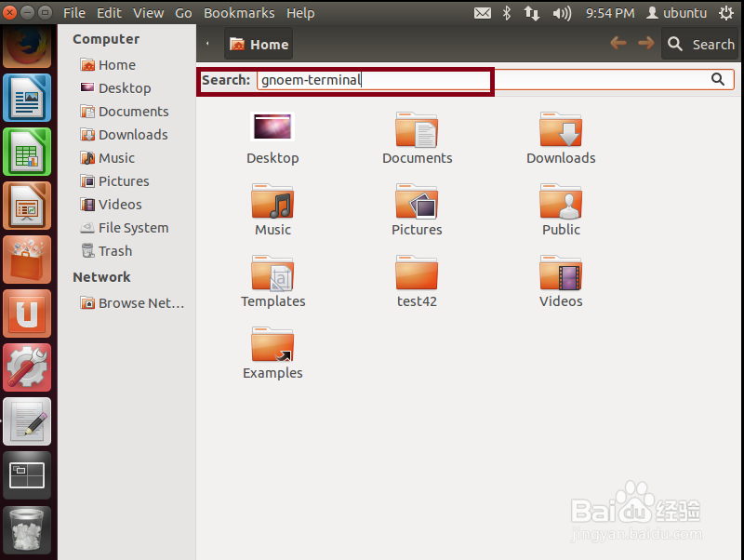Open the File menu

coord(74,13)
